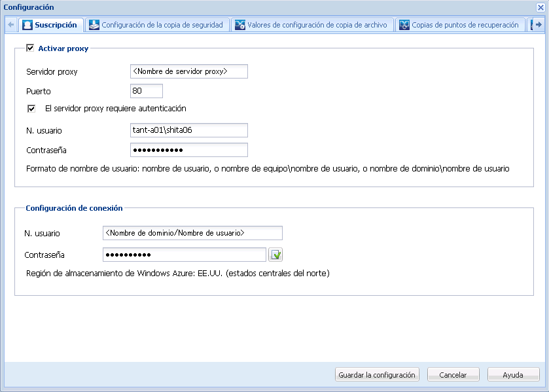
Task: Click the connection Contraseña password field
Action: 185,255
